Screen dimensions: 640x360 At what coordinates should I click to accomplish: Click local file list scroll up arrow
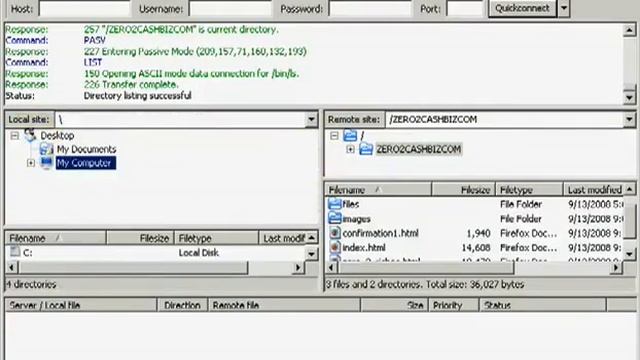[311, 238]
